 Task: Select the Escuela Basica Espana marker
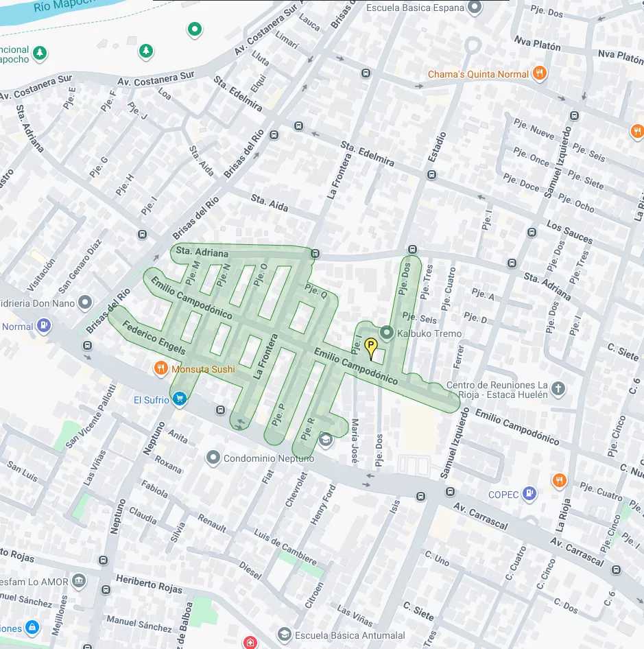pyautogui.click(x=475, y=9)
